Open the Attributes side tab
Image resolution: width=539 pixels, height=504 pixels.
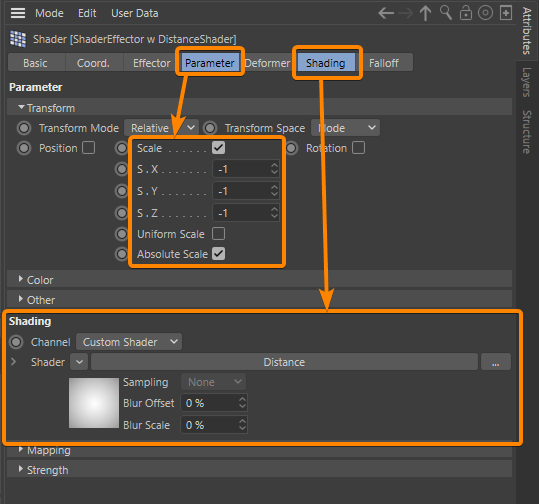point(526,31)
